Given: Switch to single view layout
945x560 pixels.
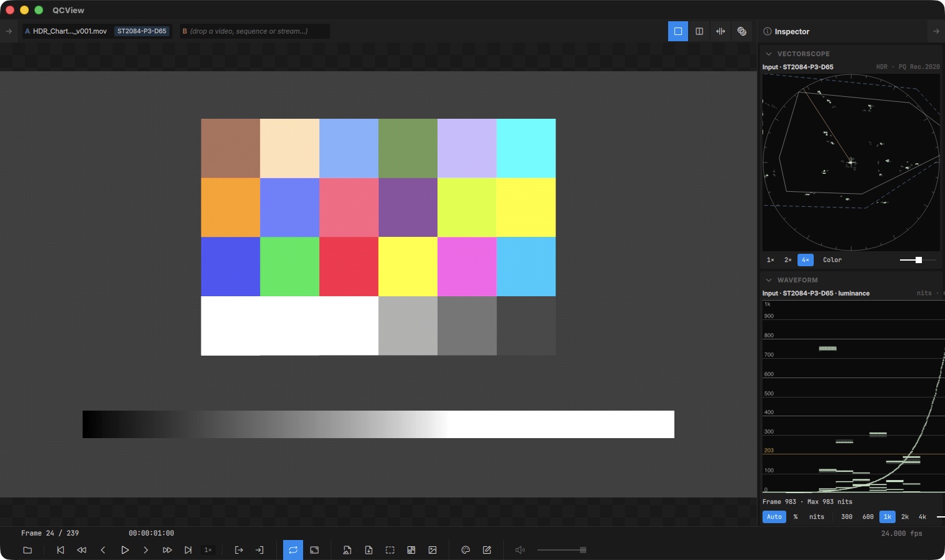Looking at the screenshot, I should tap(678, 31).
